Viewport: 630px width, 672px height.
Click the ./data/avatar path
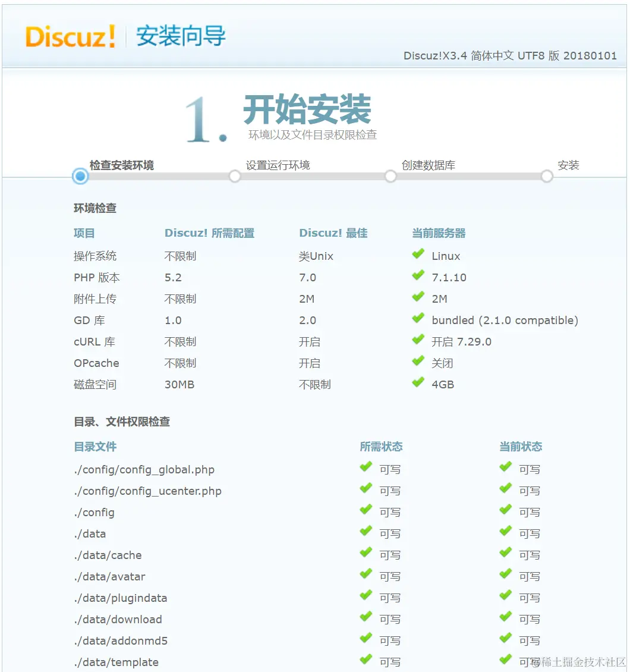point(109,577)
